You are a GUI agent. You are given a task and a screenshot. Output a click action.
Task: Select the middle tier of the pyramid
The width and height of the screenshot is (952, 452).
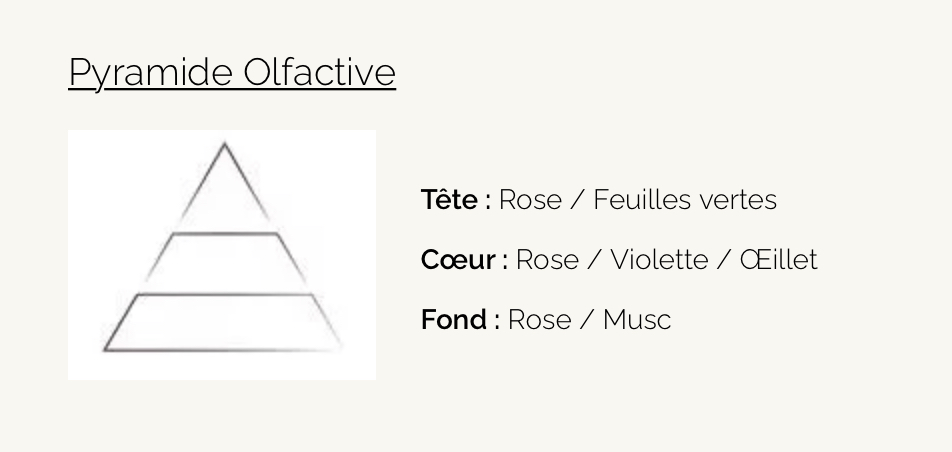tap(225, 257)
